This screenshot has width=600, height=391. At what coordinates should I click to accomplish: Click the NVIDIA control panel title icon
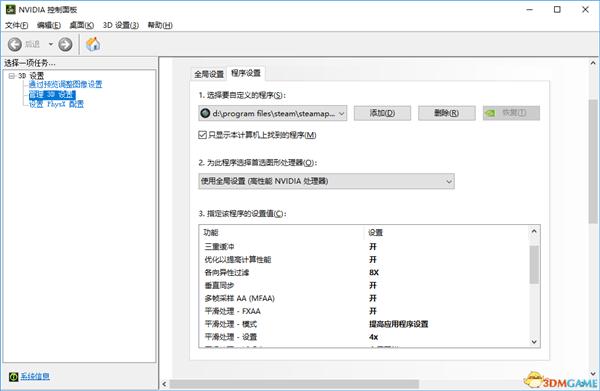10,9
